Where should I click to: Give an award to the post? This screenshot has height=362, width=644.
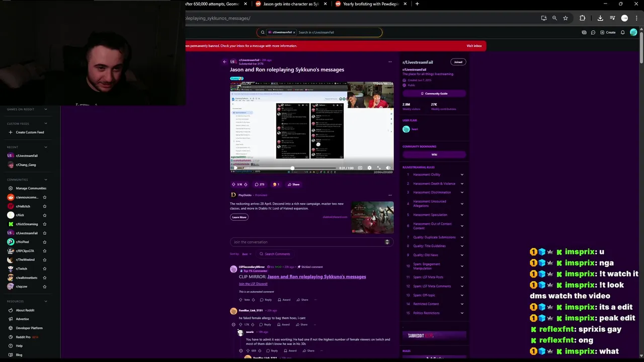tap(276, 185)
